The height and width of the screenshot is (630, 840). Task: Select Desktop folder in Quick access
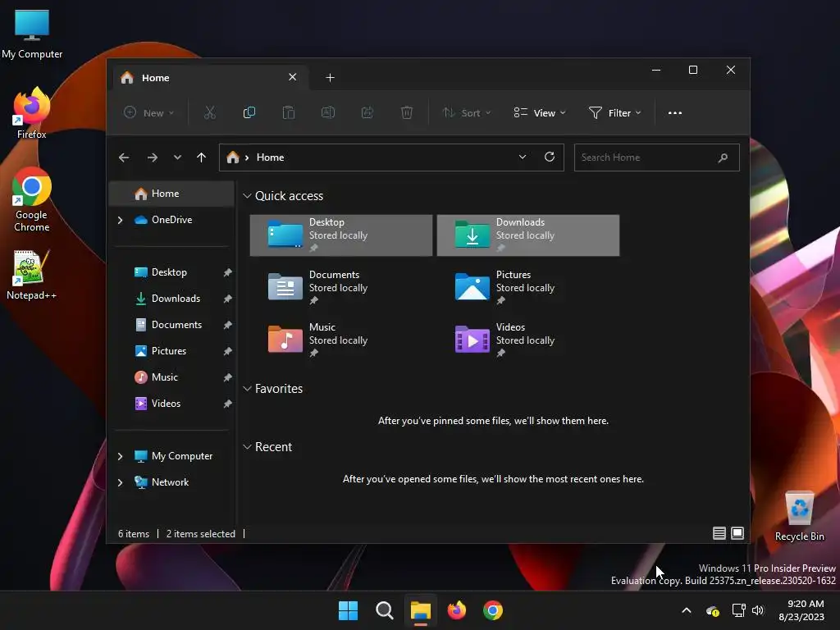[341, 235]
